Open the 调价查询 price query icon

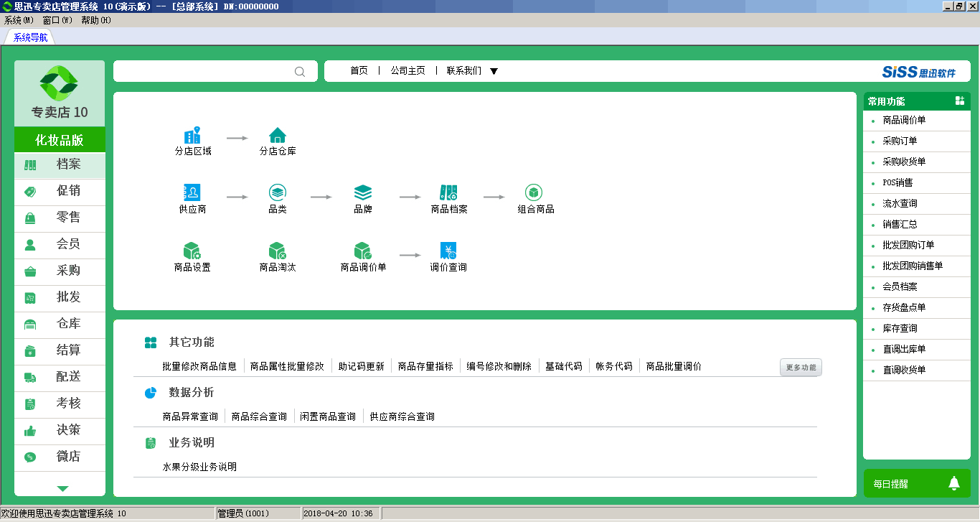click(448, 251)
